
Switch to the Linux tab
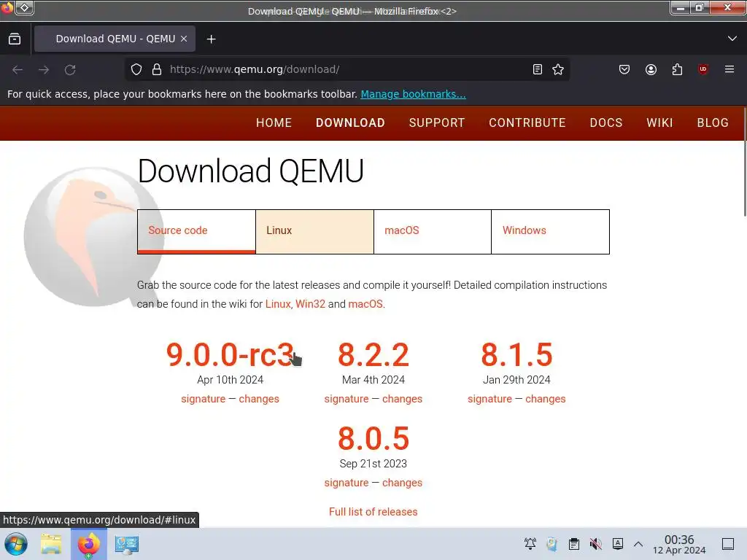tap(314, 231)
